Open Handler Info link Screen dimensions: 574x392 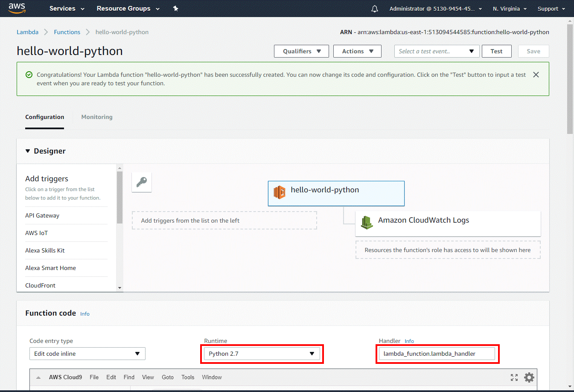click(409, 341)
